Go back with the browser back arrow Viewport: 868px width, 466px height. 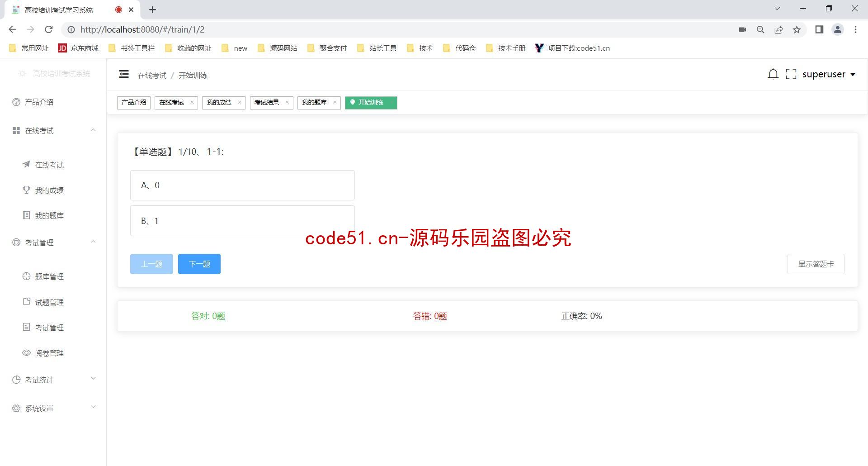click(x=13, y=29)
